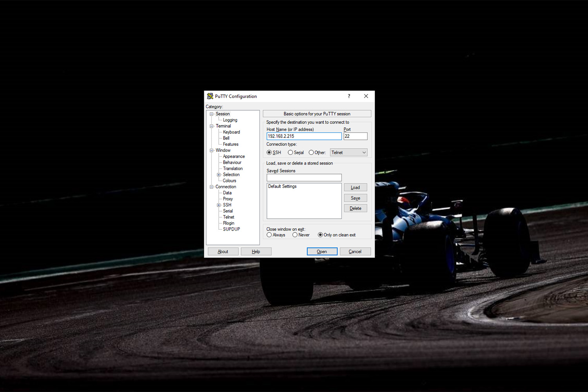Collapse the Terminal tree node

tap(211, 126)
